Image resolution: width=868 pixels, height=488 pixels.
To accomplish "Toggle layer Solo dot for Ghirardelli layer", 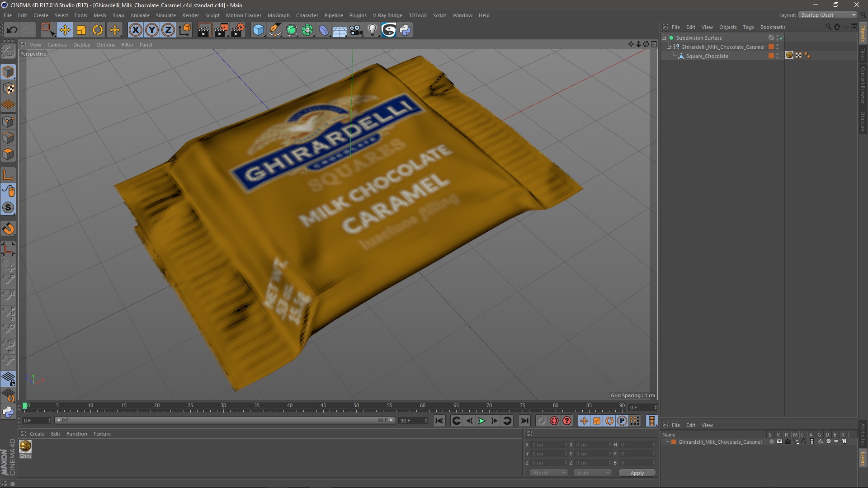I will coord(771,442).
